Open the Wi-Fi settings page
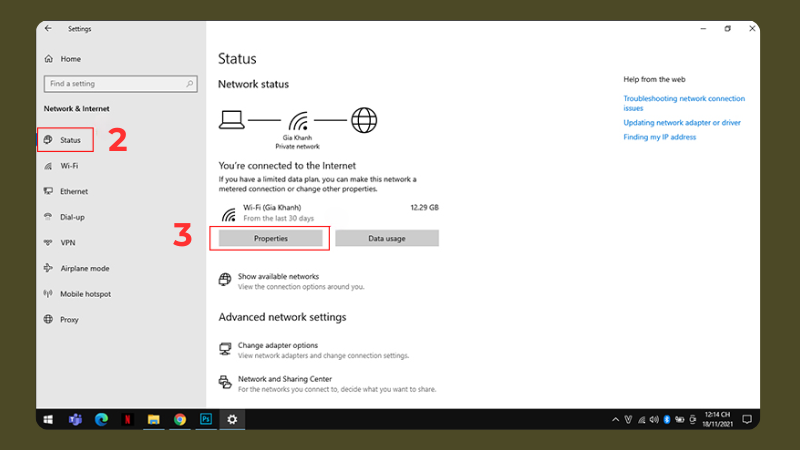Screen dimensions: 800x450 (x=69, y=166)
